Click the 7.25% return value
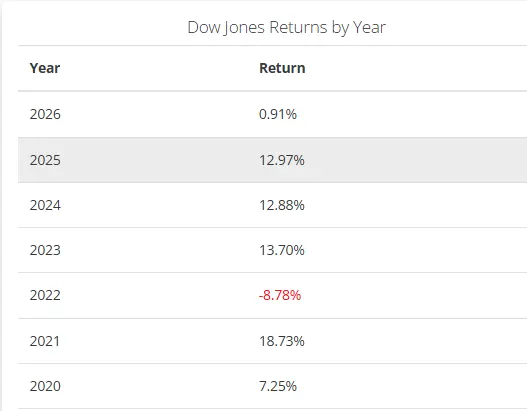Viewport: 527px width, 411px height. coord(278,386)
